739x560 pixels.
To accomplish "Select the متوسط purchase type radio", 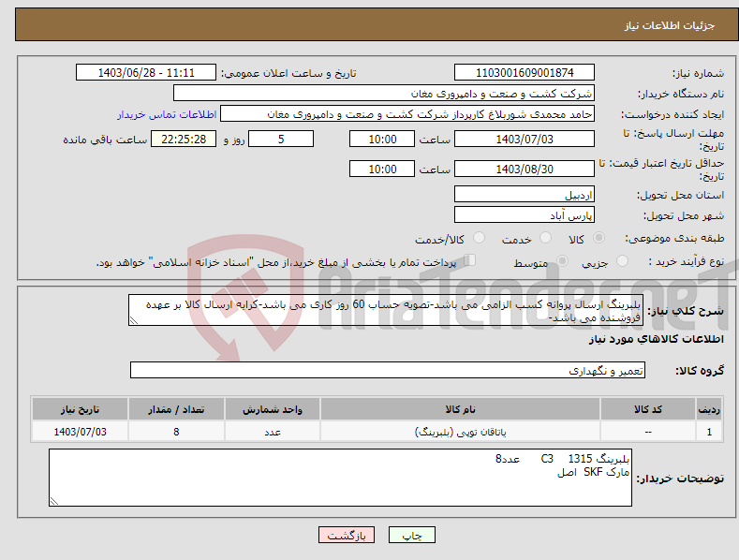I will pyautogui.click(x=562, y=260).
